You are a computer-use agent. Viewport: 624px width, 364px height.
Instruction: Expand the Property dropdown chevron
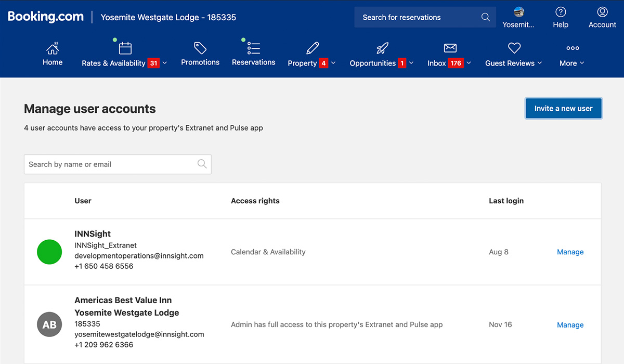(333, 63)
